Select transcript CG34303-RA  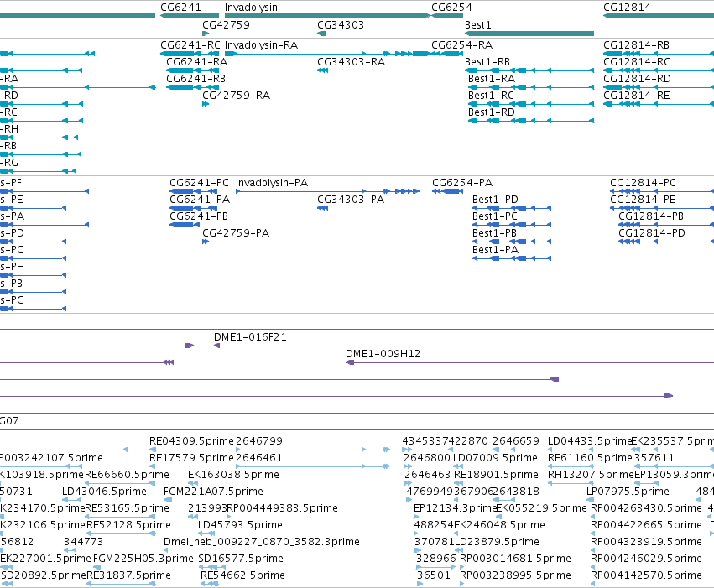pyautogui.click(x=351, y=62)
